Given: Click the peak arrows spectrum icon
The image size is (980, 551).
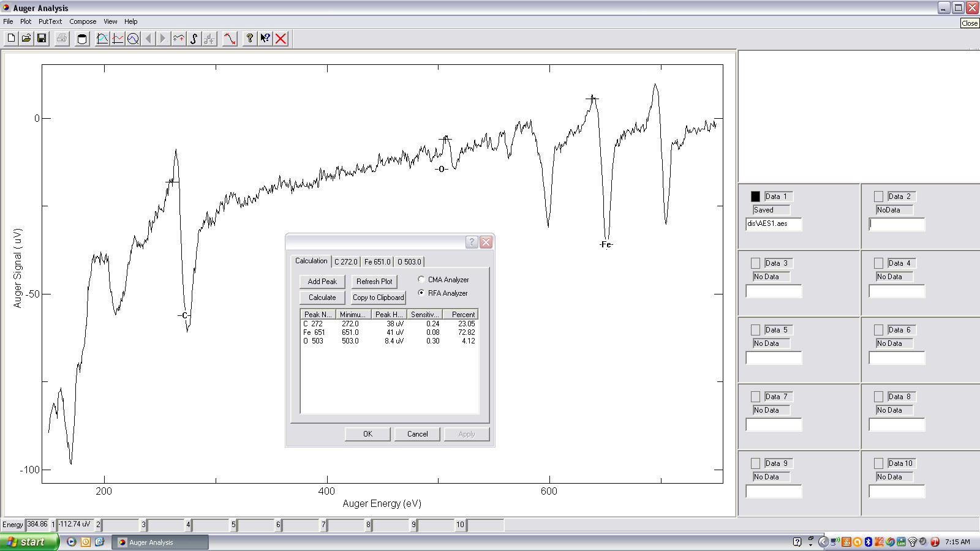Looking at the screenshot, I should [178, 39].
